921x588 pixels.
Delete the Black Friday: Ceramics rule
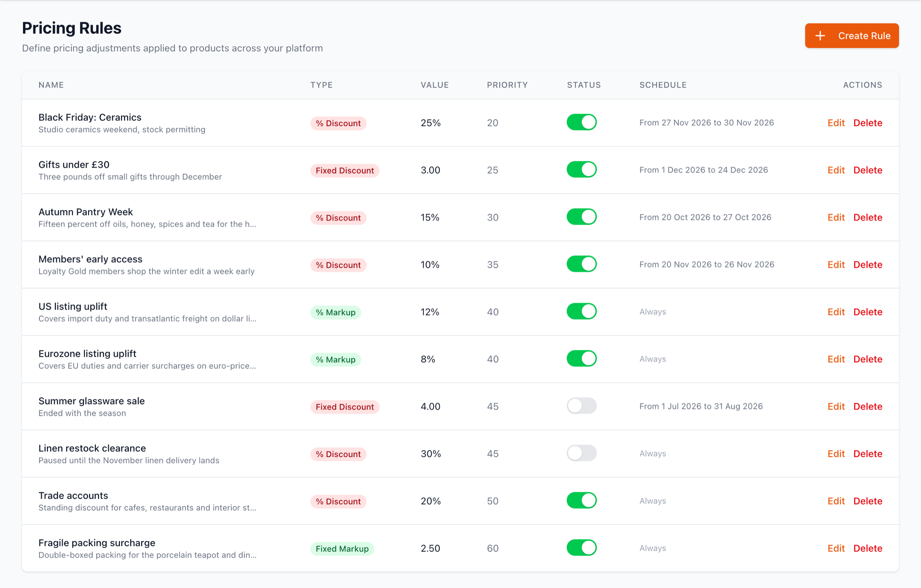868,123
